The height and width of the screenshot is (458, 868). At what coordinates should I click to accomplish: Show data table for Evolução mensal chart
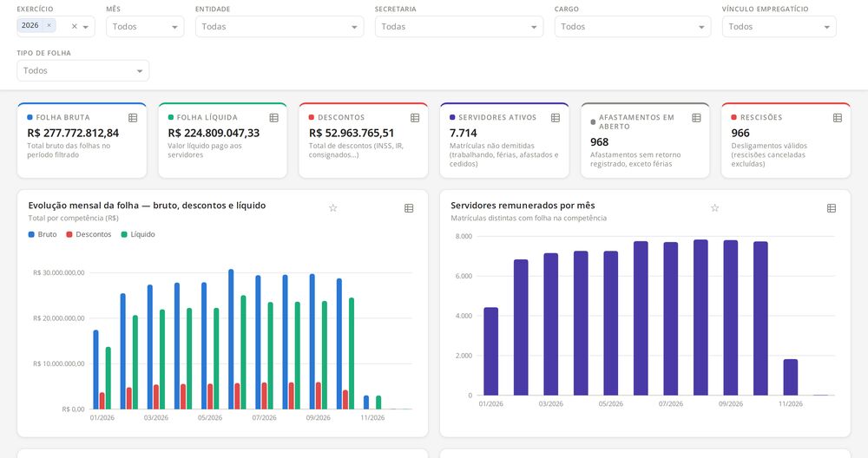pos(409,208)
